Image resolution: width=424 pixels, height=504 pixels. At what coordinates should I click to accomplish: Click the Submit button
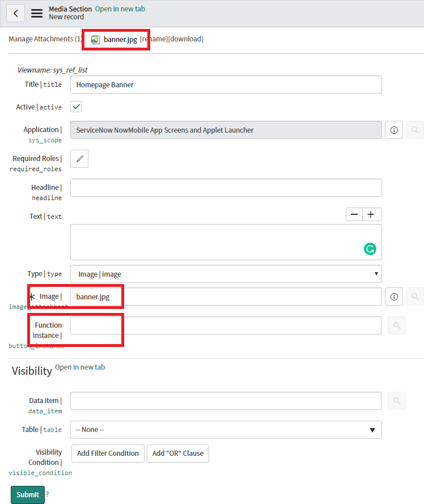(27, 494)
